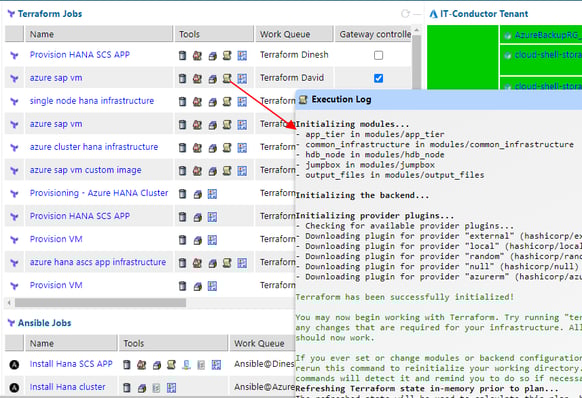This screenshot has height=398, width=582.
Task: Open the azure cluster hana infrastructure job link
Action: click(x=94, y=147)
